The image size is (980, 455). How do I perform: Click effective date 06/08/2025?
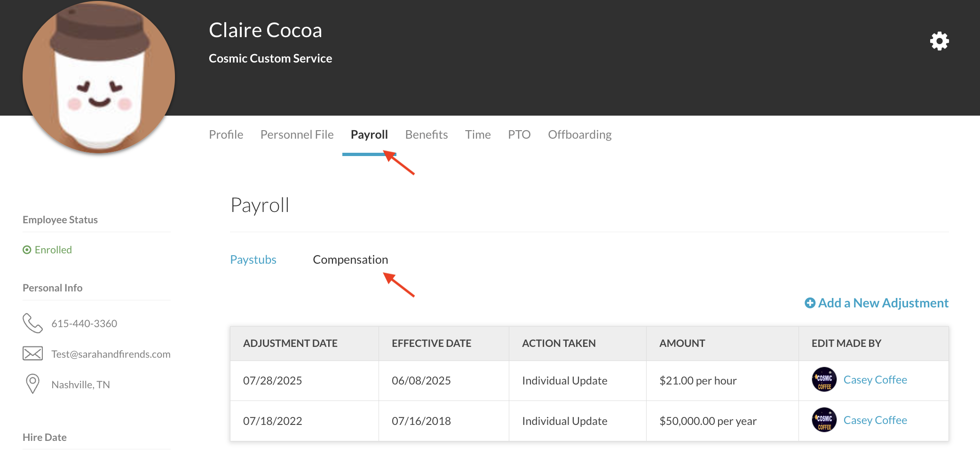421,381
